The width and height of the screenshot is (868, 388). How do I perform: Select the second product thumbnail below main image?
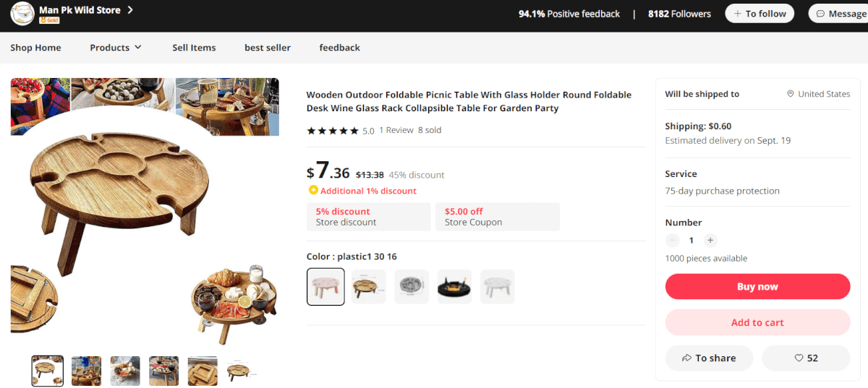[x=86, y=371]
